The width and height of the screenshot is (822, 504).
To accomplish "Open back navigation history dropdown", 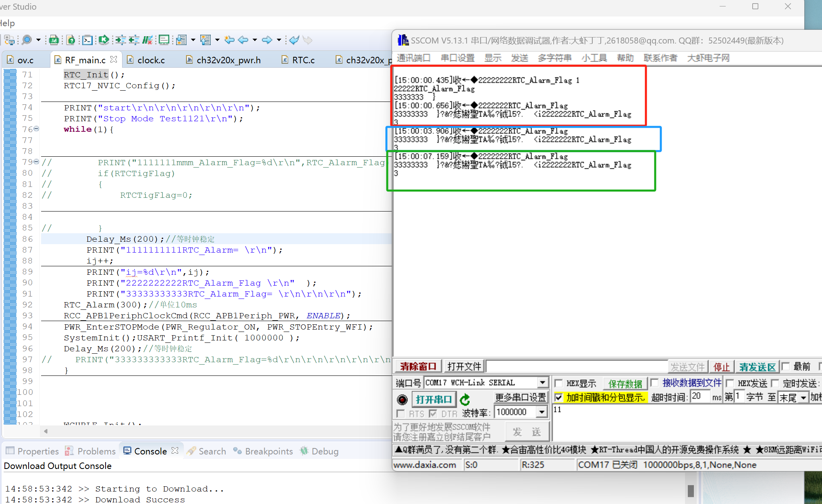I will [255, 40].
